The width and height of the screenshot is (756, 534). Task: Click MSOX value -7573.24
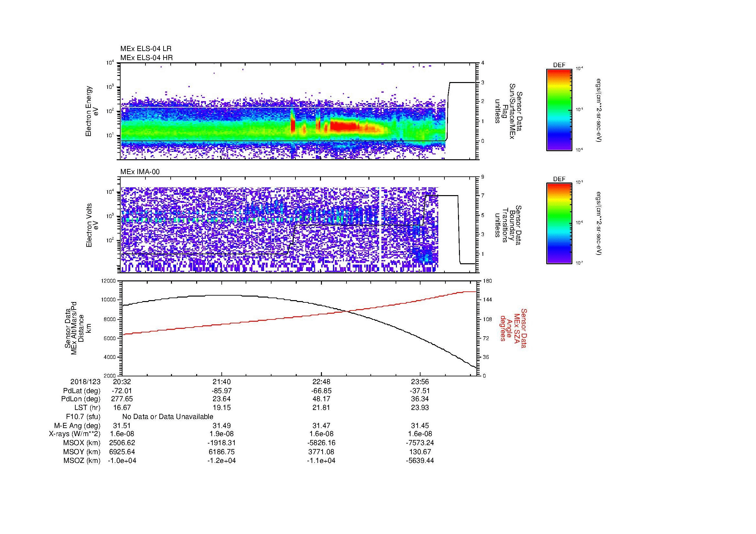click(420, 443)
